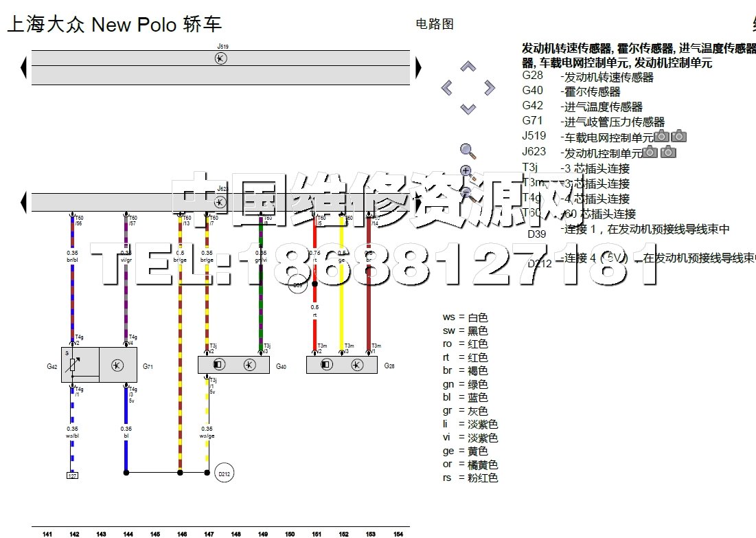Click track number 141 on bottom ruler
Screen dimensions: 756x538
(x=47, y=534)
